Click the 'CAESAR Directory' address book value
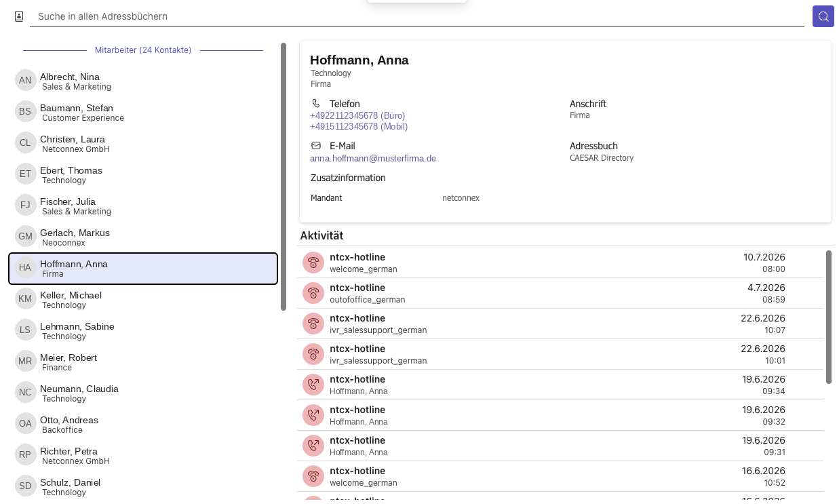The image size is (839, 504). tap(602, 158)
